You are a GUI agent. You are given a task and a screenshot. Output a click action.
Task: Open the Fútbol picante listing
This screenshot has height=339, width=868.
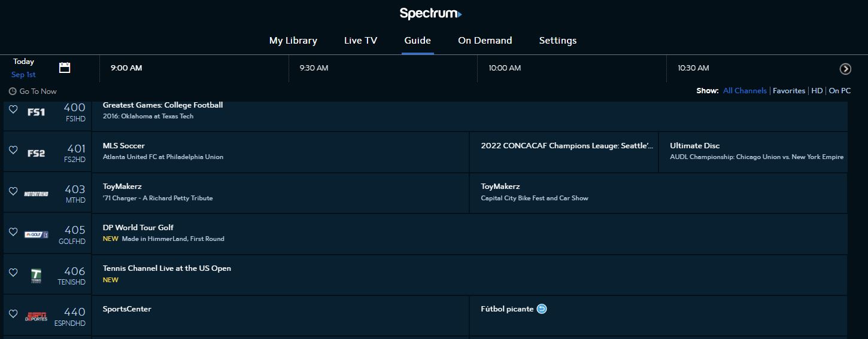659,316
